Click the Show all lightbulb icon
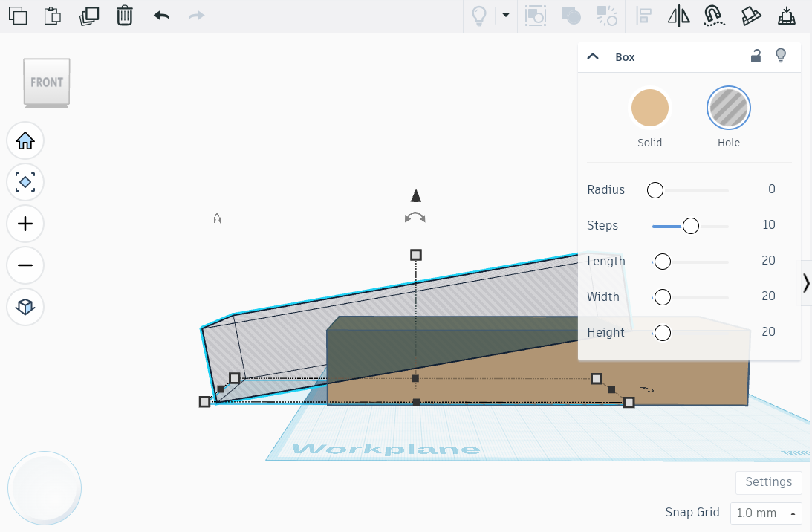 (x=479, y=16)
